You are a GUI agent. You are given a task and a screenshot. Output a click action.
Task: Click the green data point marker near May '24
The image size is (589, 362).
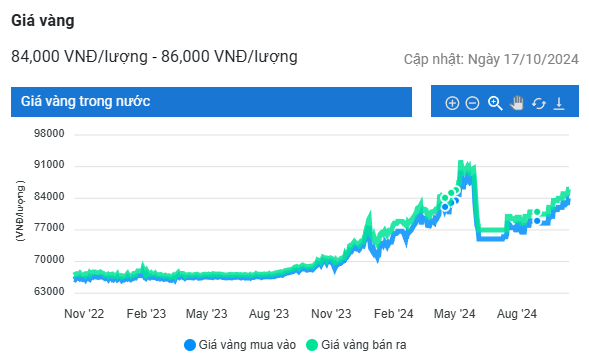451,193
